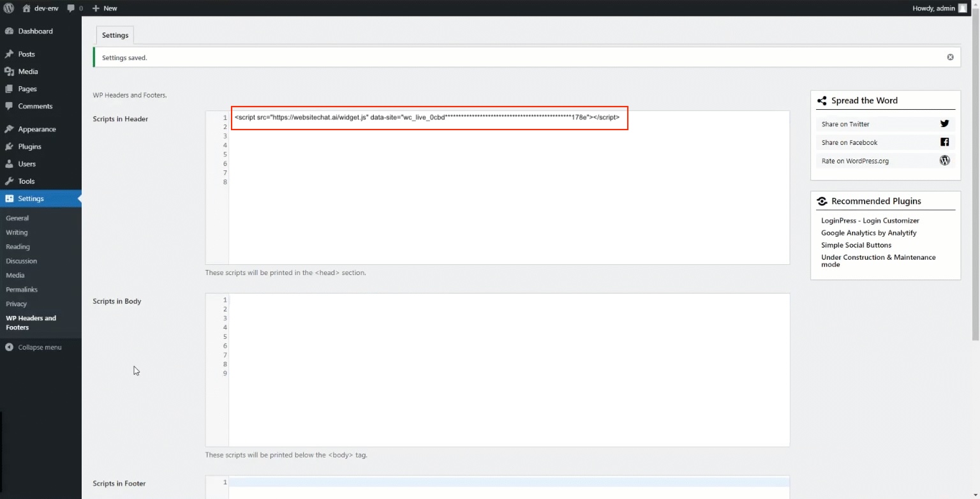
Task: Click the Twitter bird icon
Action: pyautogui.click(x=944, y=124)
